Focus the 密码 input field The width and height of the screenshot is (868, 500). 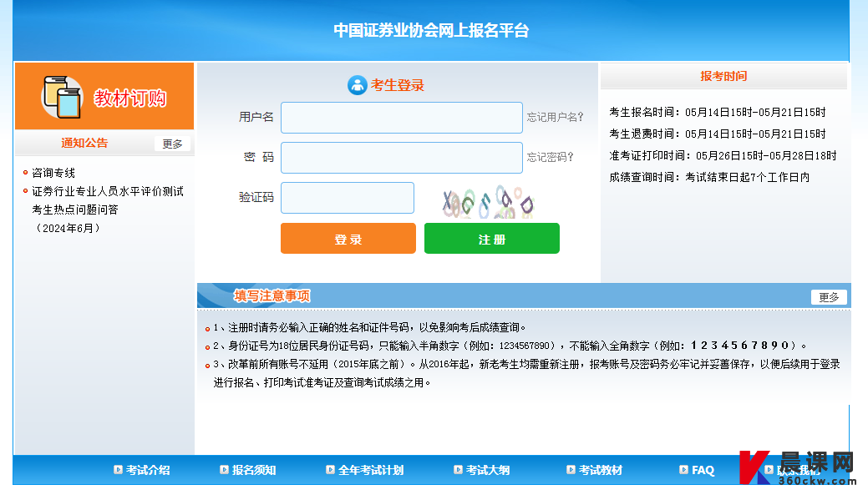(x=401, y=158)
